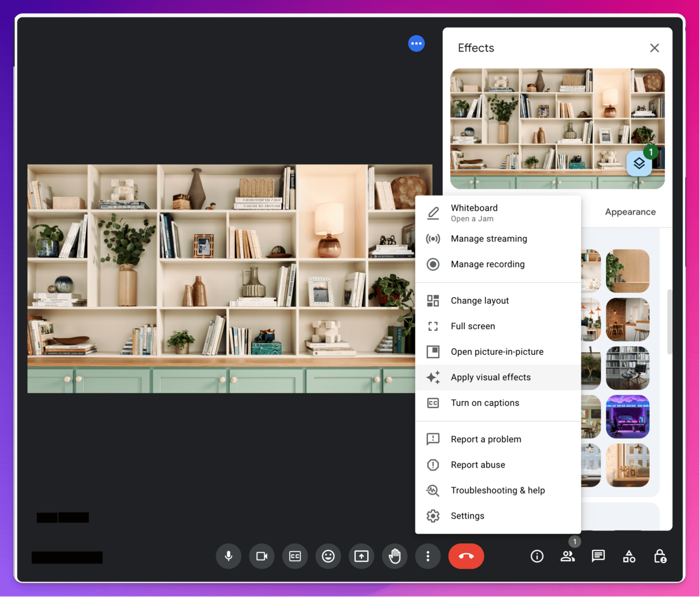Open Troubleshooting & help
Image resolution: width=700 pixels, height=597 pixels.
click(x=498, y=490)
